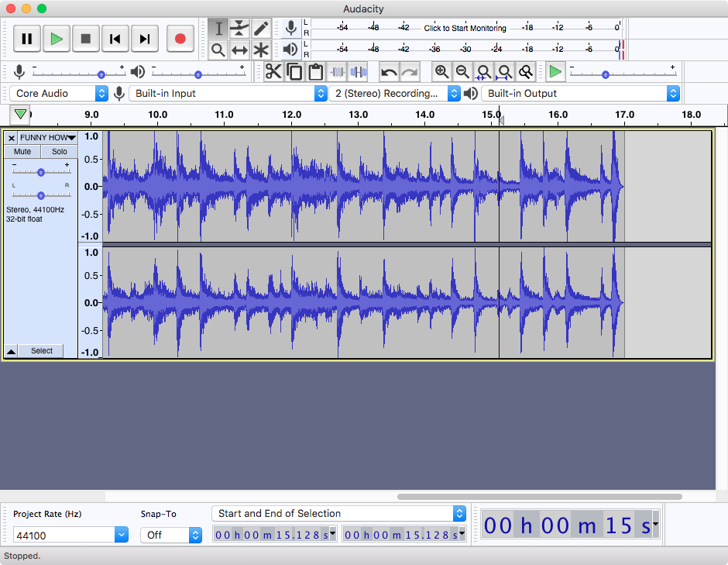Open the FUNNY HOW track menu arrow
Image resolution: width=728 pixels, height=565 pixels.
[71, 137]
